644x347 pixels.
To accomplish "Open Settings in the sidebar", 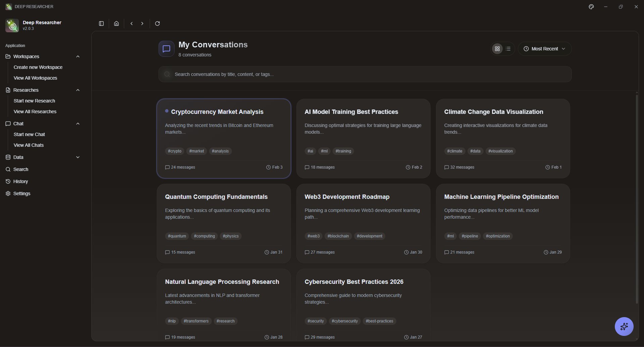I will coord(22,193).
